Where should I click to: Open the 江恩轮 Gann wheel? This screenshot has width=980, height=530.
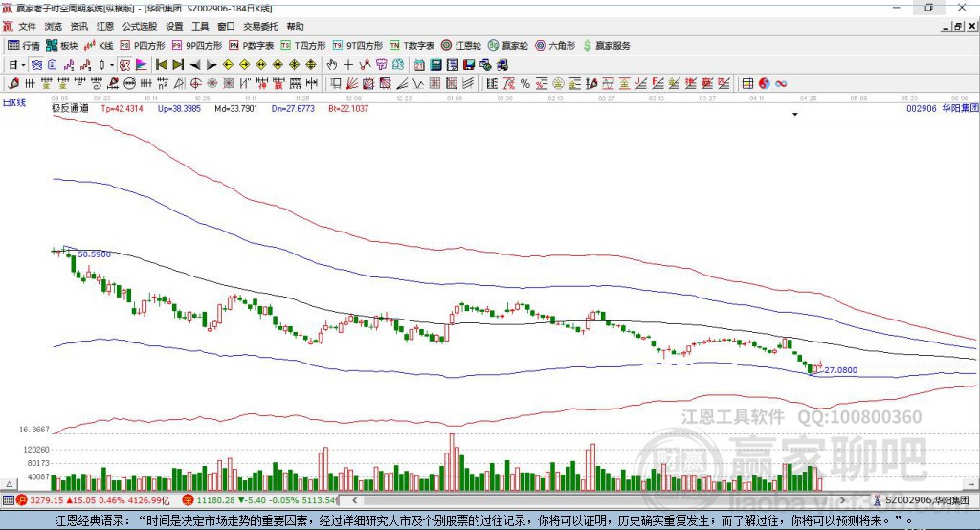point(461,46)
